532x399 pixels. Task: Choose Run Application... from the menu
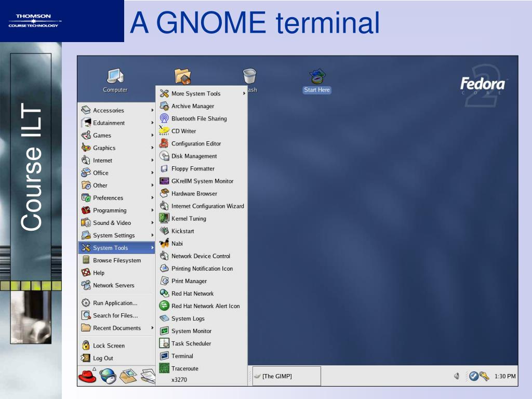117,303
